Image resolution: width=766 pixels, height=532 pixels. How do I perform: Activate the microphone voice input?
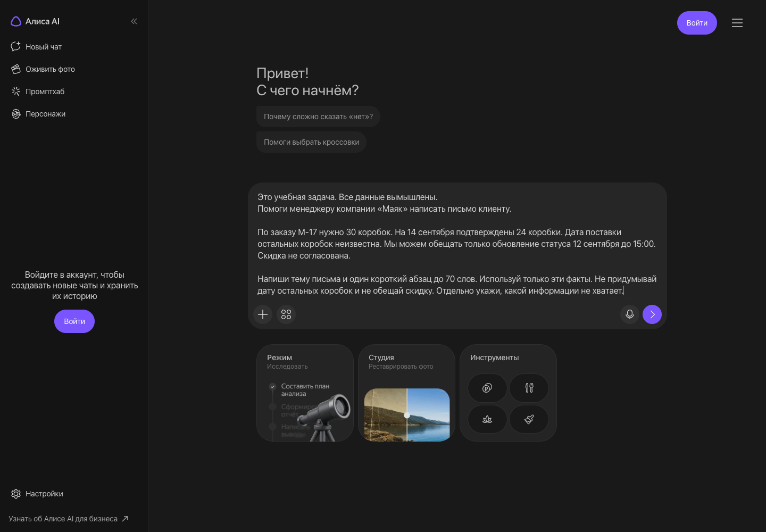630,314
